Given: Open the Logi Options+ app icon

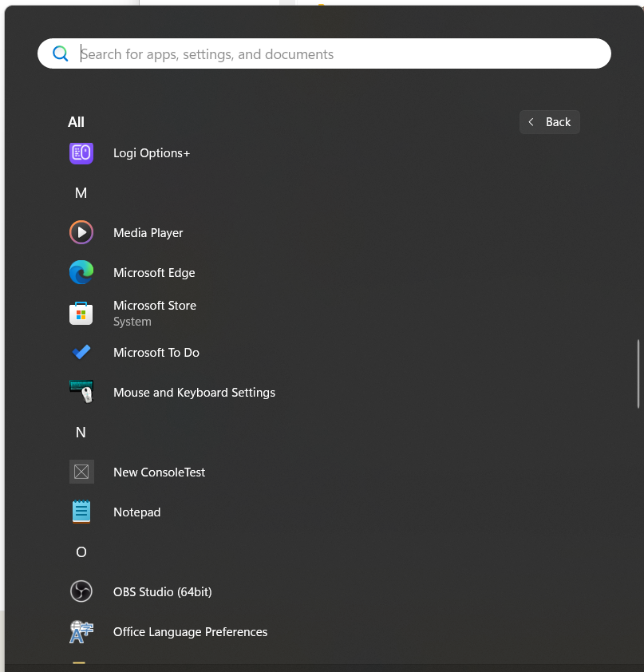Looking at the screenshot, I should click(81, 153).
